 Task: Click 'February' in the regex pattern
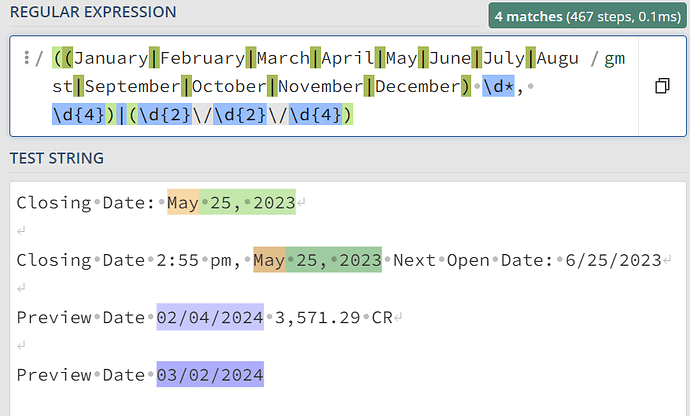pyautogui.click(x=202, y=58)
